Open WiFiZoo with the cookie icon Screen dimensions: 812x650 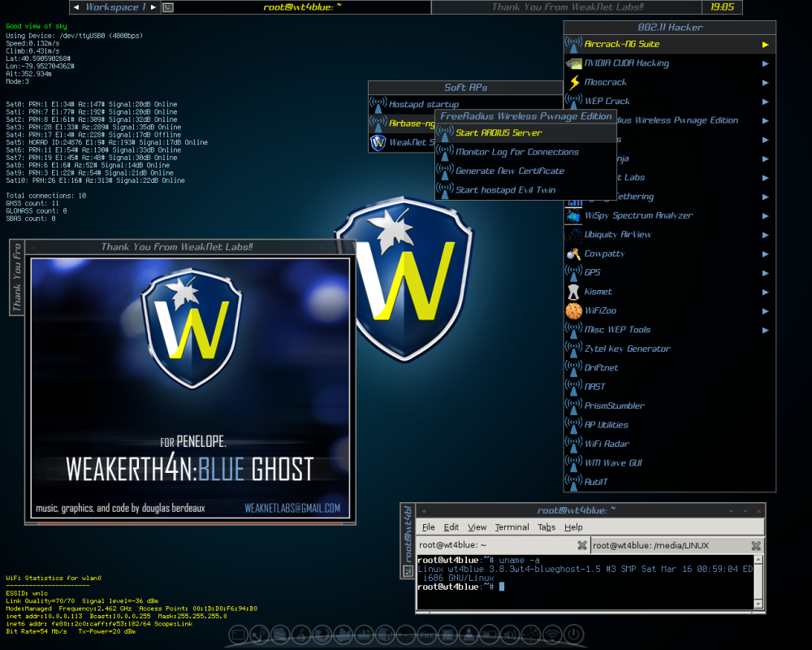(670, 310)
